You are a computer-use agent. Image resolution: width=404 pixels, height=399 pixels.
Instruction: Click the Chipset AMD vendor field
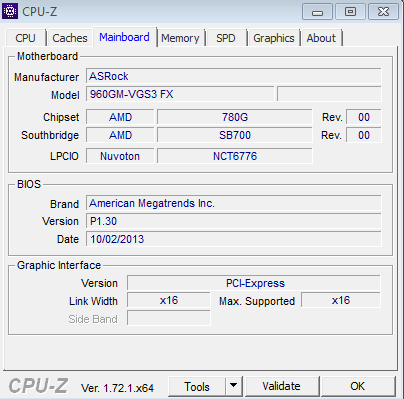pyautogui.click(x=120, y=117)
